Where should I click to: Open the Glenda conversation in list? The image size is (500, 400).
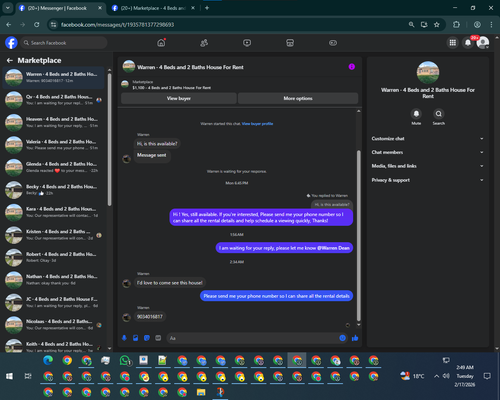click(53, 167)
